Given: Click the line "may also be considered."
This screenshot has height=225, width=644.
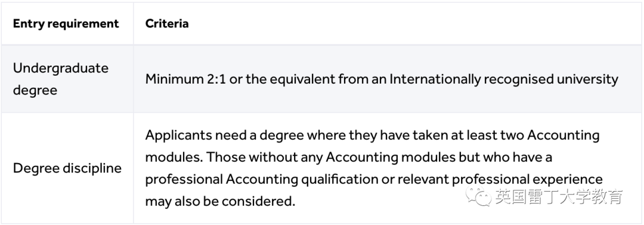Looking at the screenshot, I should 220,202.
